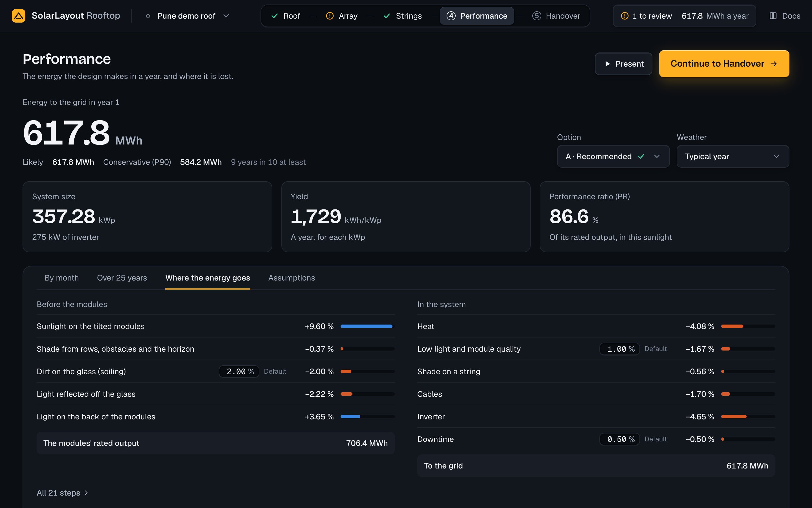
Task: Open the Option 'A · Recommended' dropdown
Action: point(613,157)
